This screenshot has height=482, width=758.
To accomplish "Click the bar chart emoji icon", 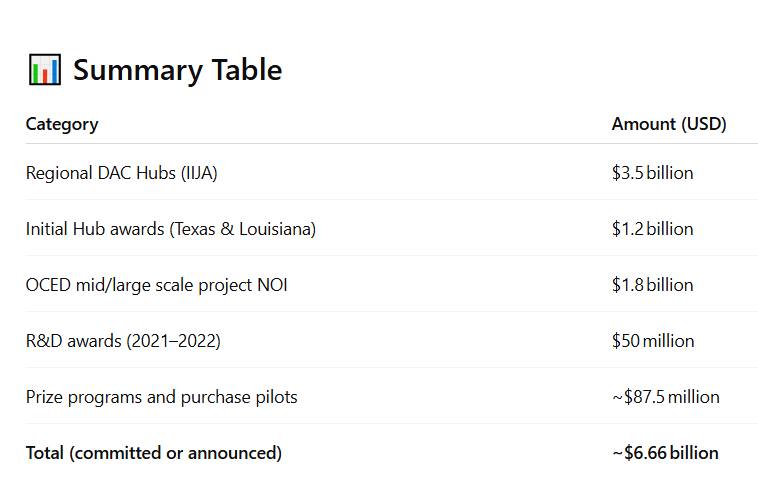I will (45, 70).
